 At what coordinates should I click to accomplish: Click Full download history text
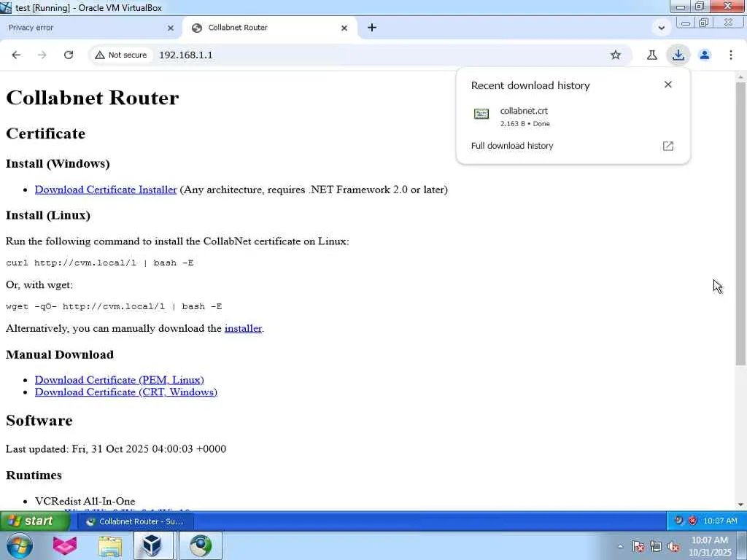[512, 146]
